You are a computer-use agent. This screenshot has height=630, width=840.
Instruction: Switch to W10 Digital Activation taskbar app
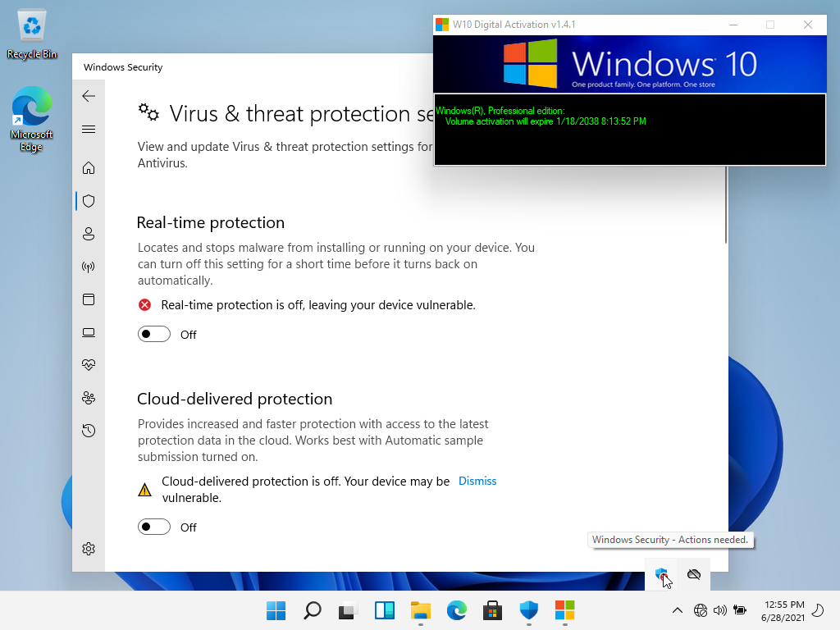coord(564,610)
